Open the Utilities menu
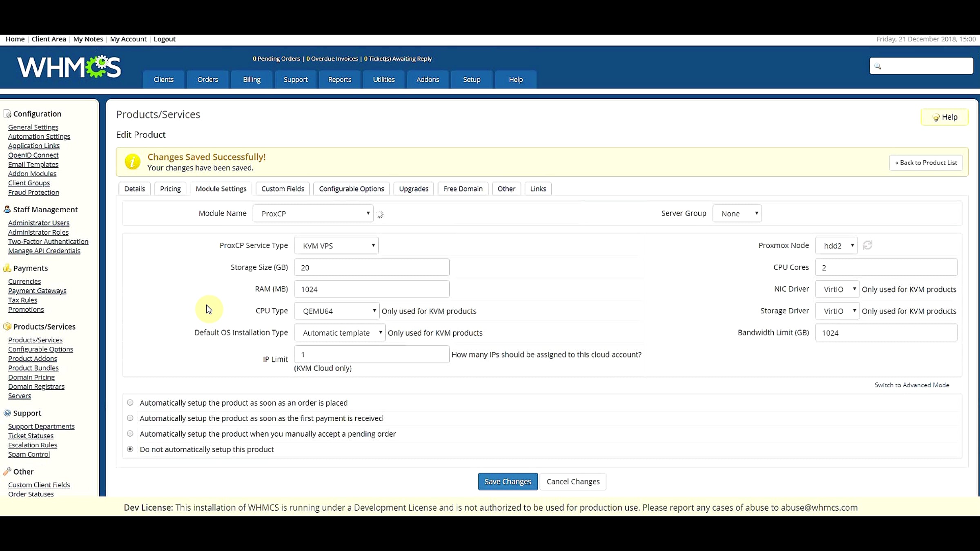980x551 pixels. coord(384,80)
